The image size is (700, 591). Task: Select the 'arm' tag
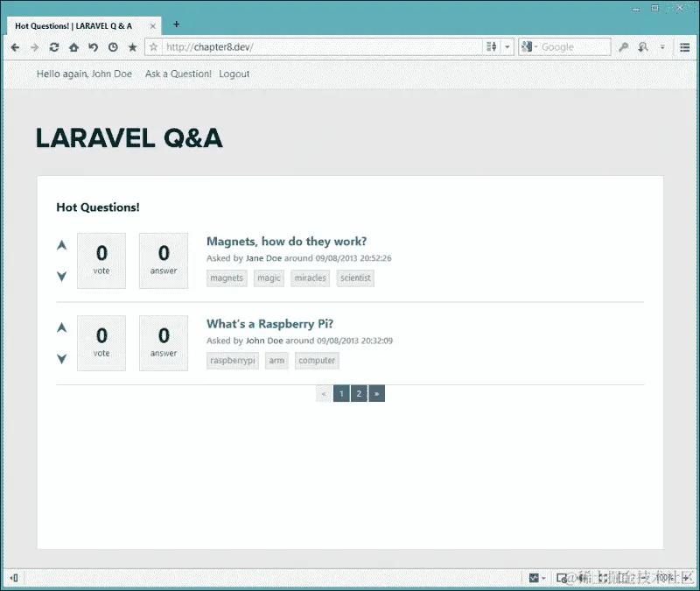pos(276,361)
